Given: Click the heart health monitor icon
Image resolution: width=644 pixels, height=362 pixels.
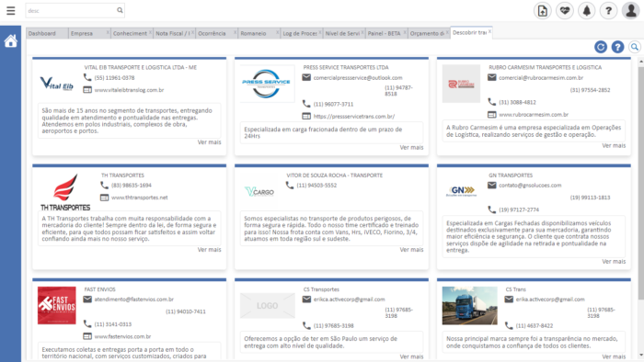Looking at the screenshot, I should pos(565,11).
